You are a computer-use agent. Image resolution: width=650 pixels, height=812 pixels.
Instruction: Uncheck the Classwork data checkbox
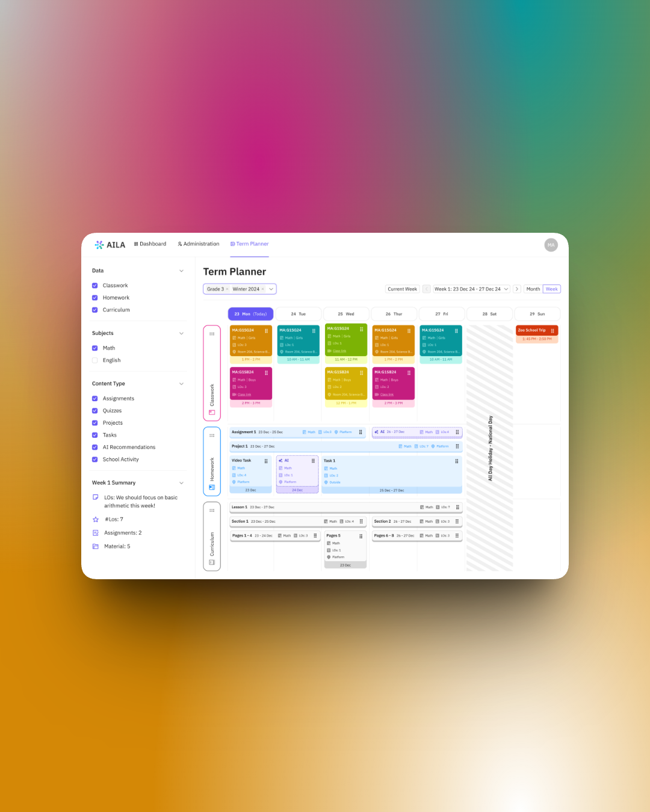click(95, 286)
